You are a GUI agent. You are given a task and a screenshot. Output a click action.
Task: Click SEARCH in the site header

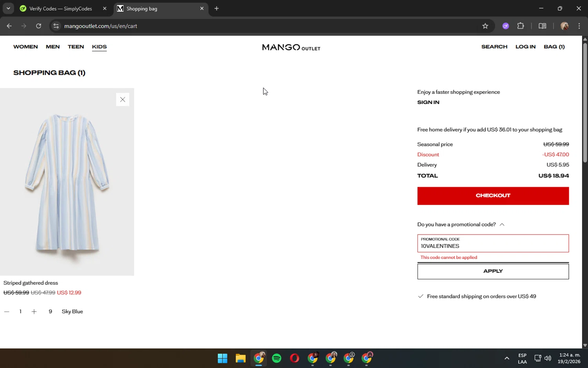click(494, 47)
